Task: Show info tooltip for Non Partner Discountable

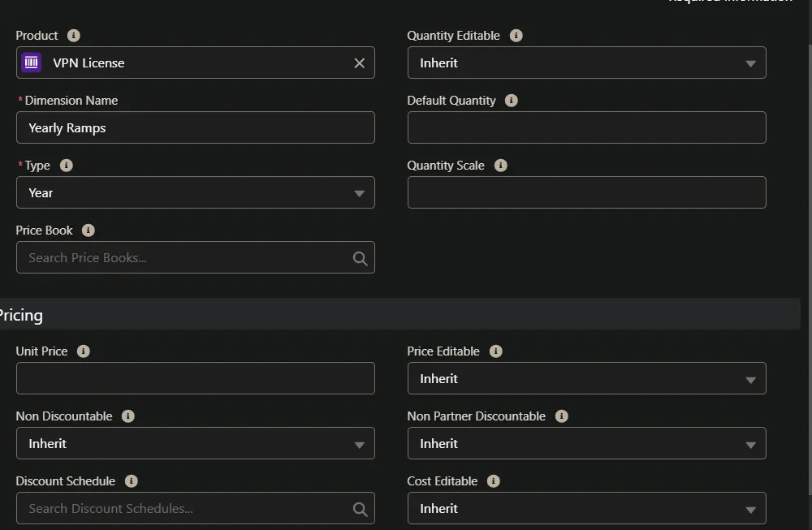Action: pos(561,416)
